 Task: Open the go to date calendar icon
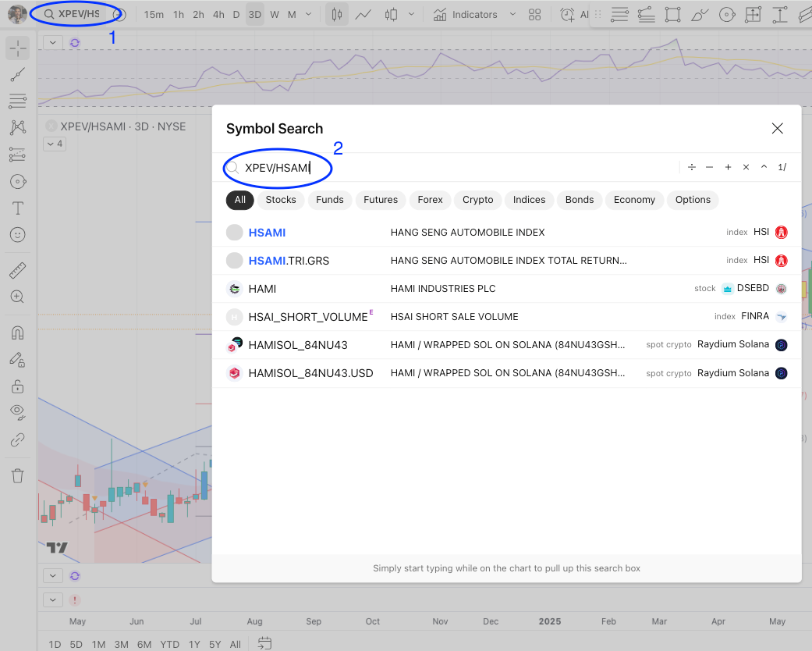tap(264, 643)
